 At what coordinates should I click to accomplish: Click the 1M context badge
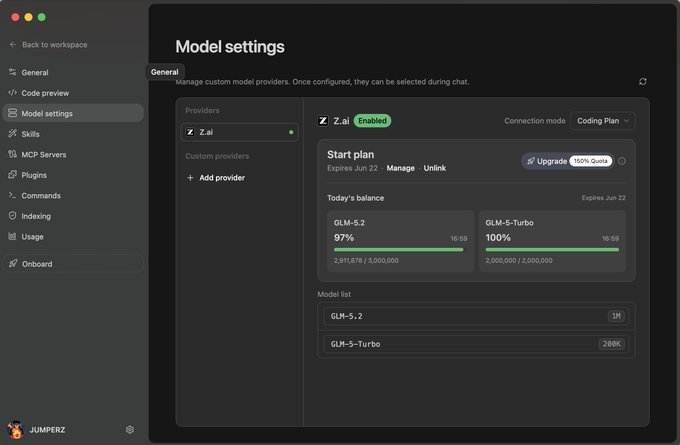click(x=616, y=316)
